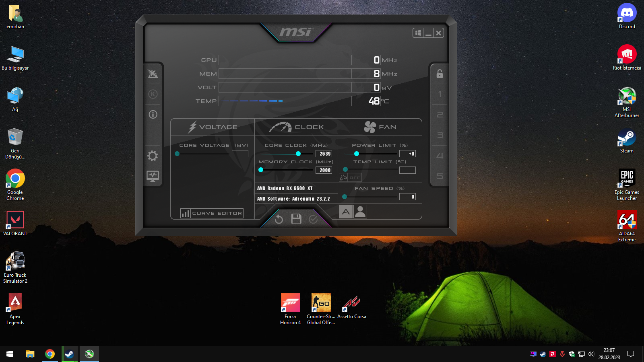The image size is (644, 362).
Task: Open Afterburner system information icon
Action: 153,115
